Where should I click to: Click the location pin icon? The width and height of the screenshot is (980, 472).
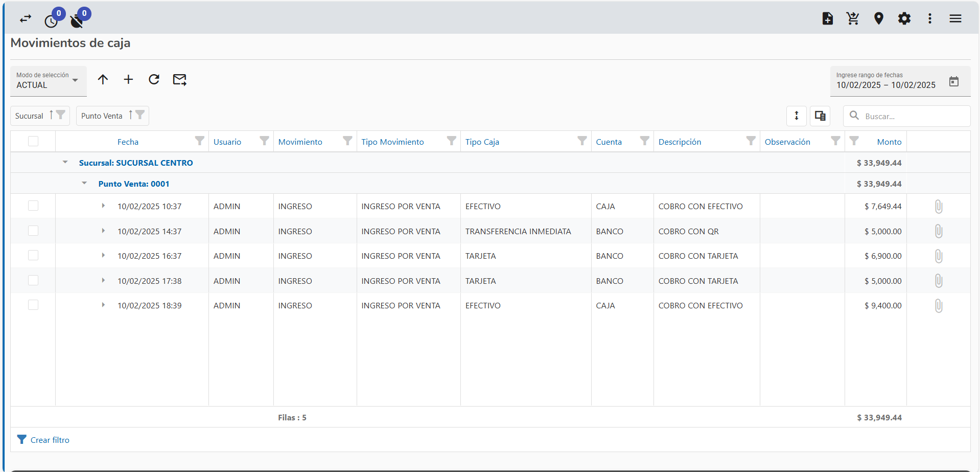pos(879,18)
